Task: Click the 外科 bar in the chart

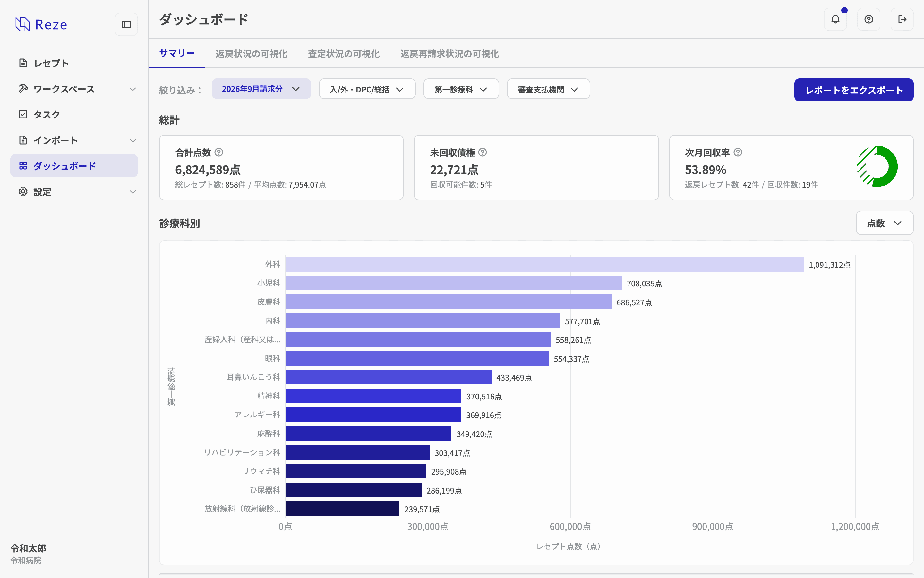Action: (x=544, y=264)
